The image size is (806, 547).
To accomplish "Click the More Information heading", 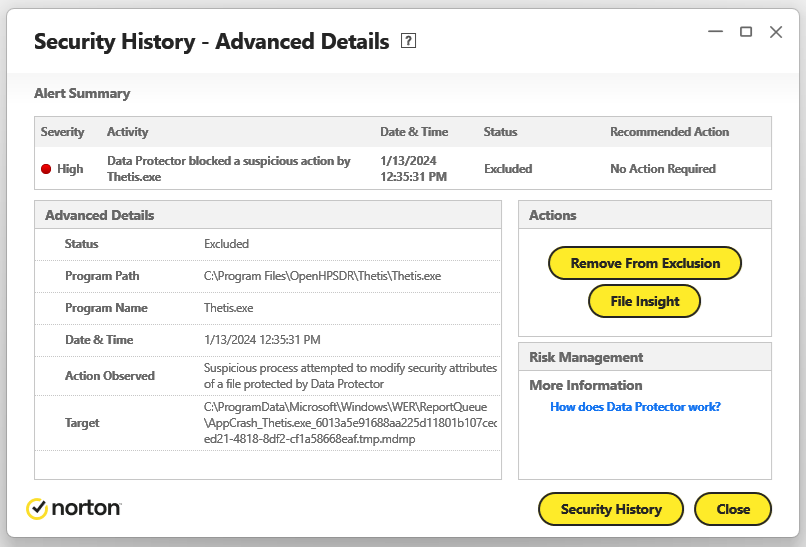I will 585,385.
